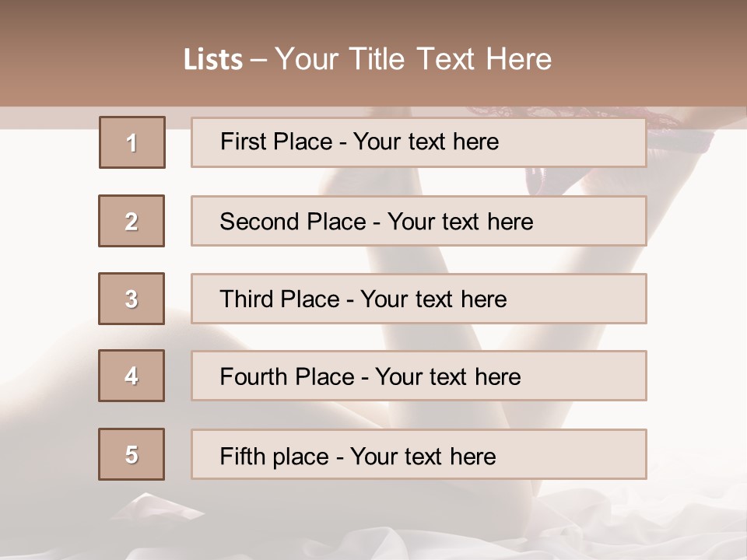The image size is (747, 560).
Task: Click the number 4 square
Action: (132, 376)
